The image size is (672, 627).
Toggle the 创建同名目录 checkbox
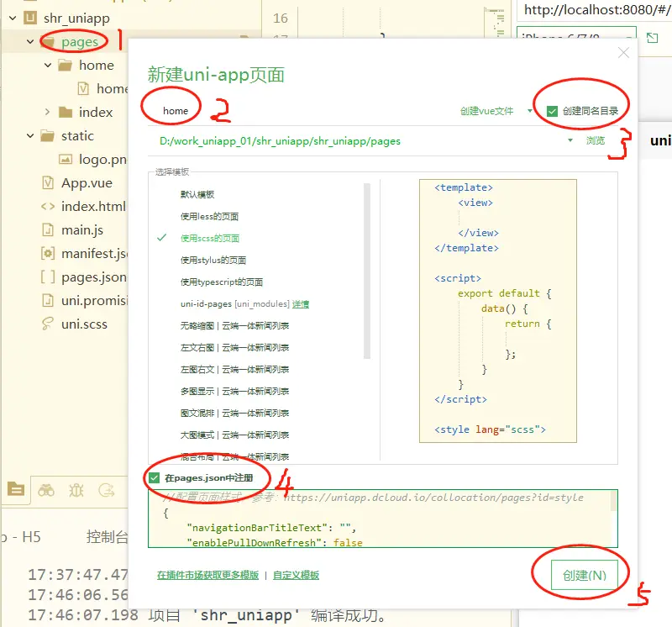(x=552, y=112)
